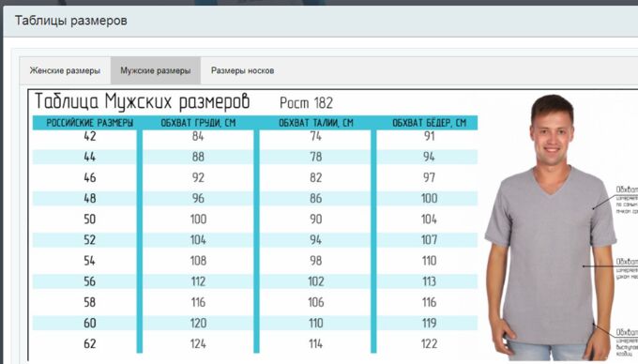Click the Обхват бёдер column header

click(x=430, y=123)
